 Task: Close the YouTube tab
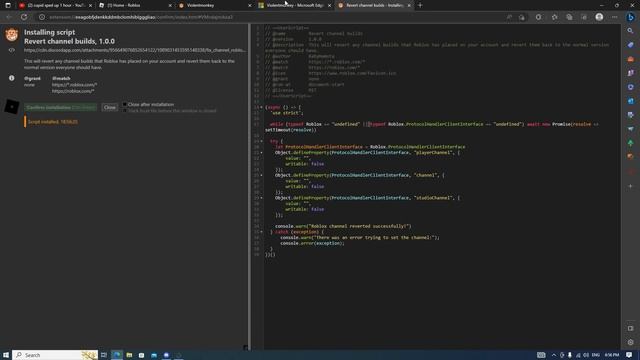[90, 5]
